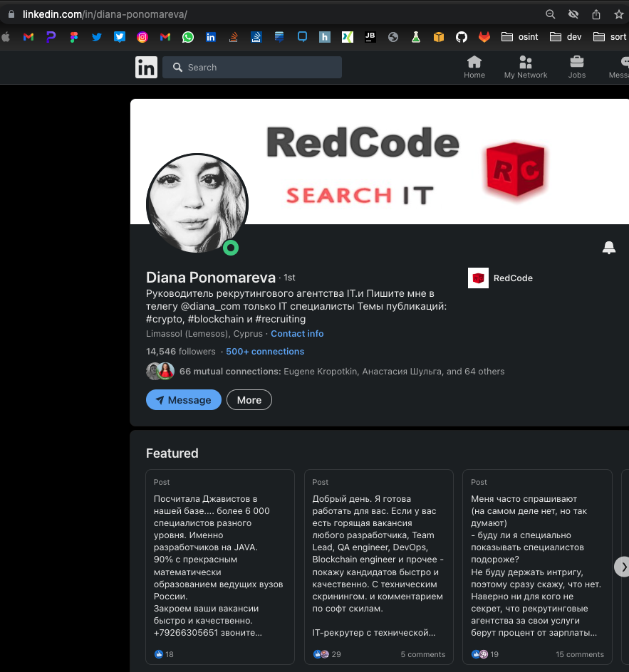The width and height of the screenshot is (629, 672).
Task: Open the Twitter bookmark with blue square background
Action: (120, 37)
